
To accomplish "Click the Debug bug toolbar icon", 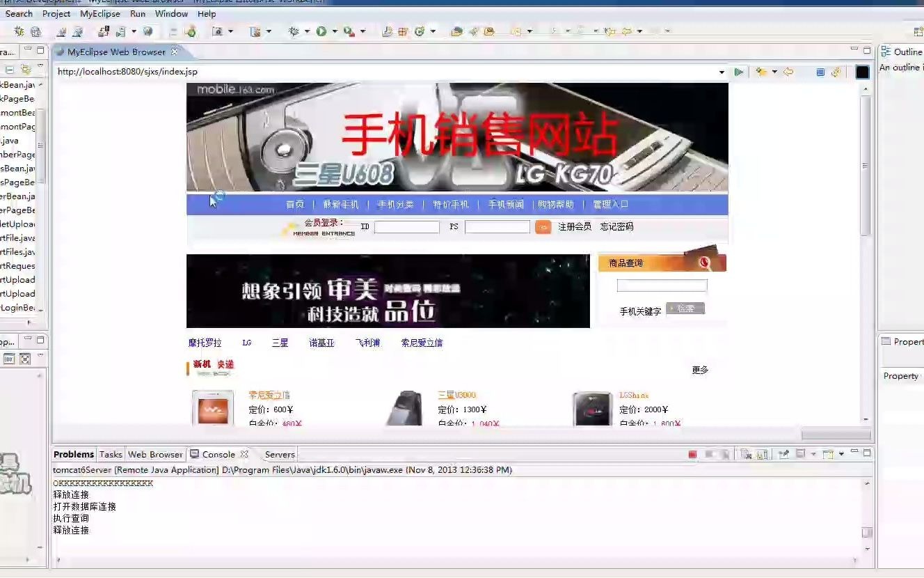I will [294, 31].
